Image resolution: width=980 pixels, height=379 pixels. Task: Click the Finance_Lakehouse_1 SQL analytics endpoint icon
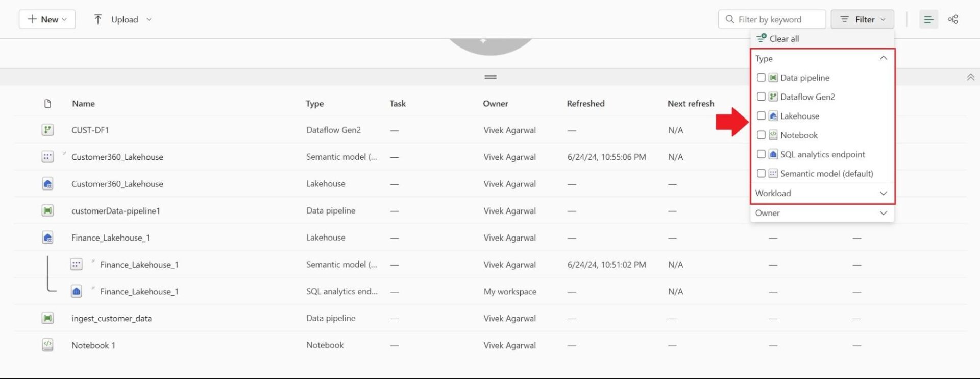click(x=76, y=291)
